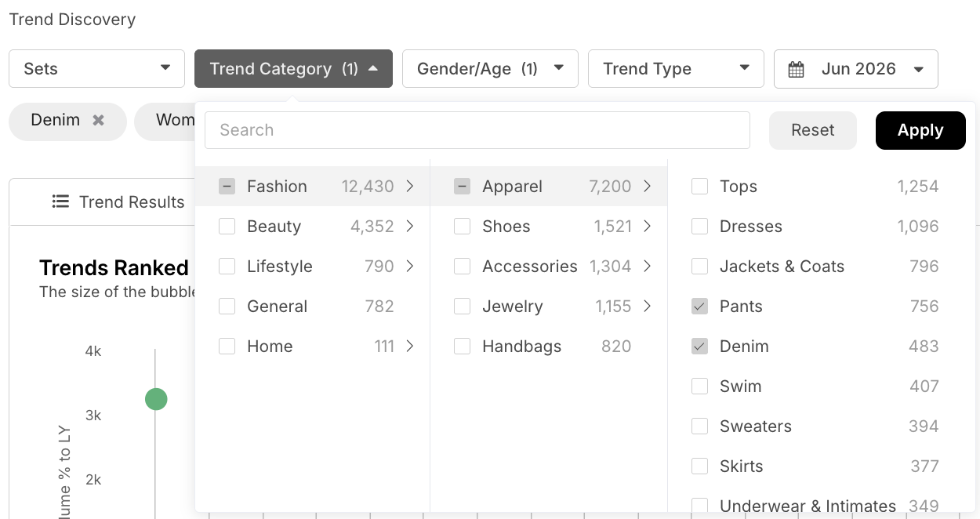Viewport: 980px width, 519px height.
Task: Check the Home checkbox
Action: [x=227, y=347]
